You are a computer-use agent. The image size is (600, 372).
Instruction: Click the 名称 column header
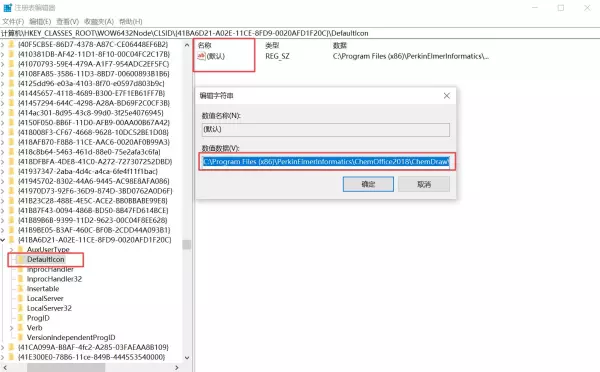point(205,45)
